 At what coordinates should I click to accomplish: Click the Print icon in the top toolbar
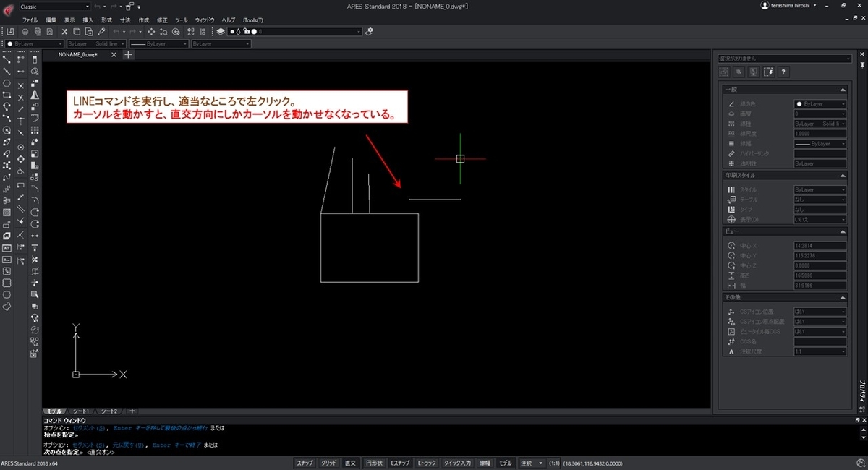pyautogui.click(x=25, y=31)
